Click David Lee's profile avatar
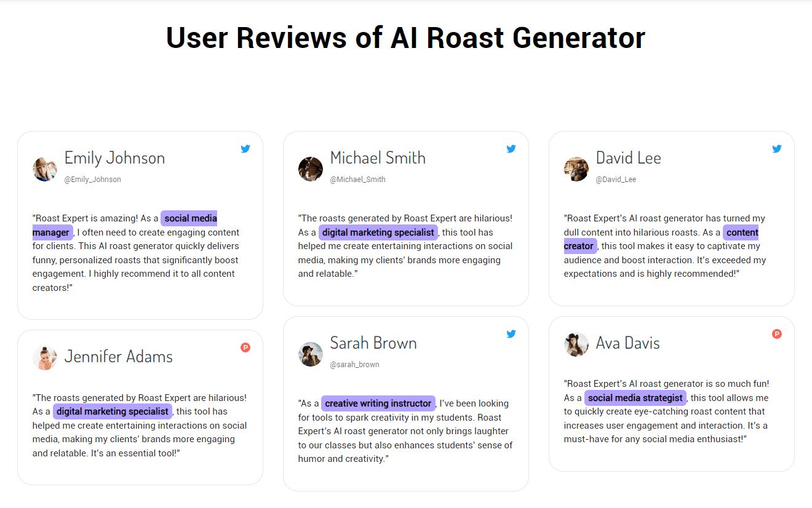The image size is (812, 508). [576, 169]
